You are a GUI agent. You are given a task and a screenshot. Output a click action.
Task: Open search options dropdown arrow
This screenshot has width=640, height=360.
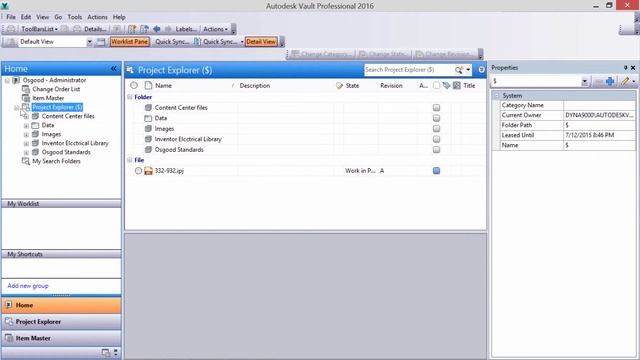point(468,70)
